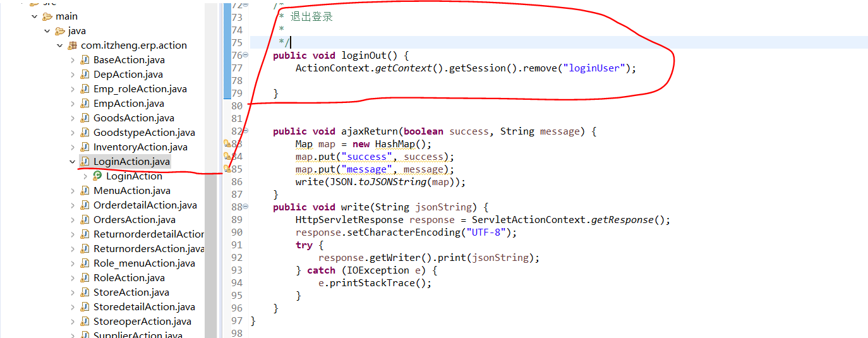Viewport: 868px width, 338px height.
Task: Select StoreoperAction.java in the tree
Action: point(142,322)
